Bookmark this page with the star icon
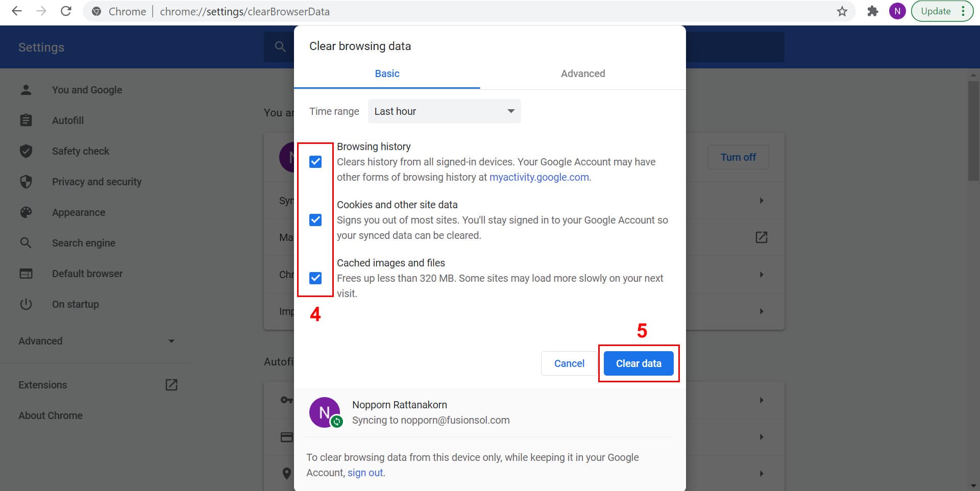 [x=842, y=11]
